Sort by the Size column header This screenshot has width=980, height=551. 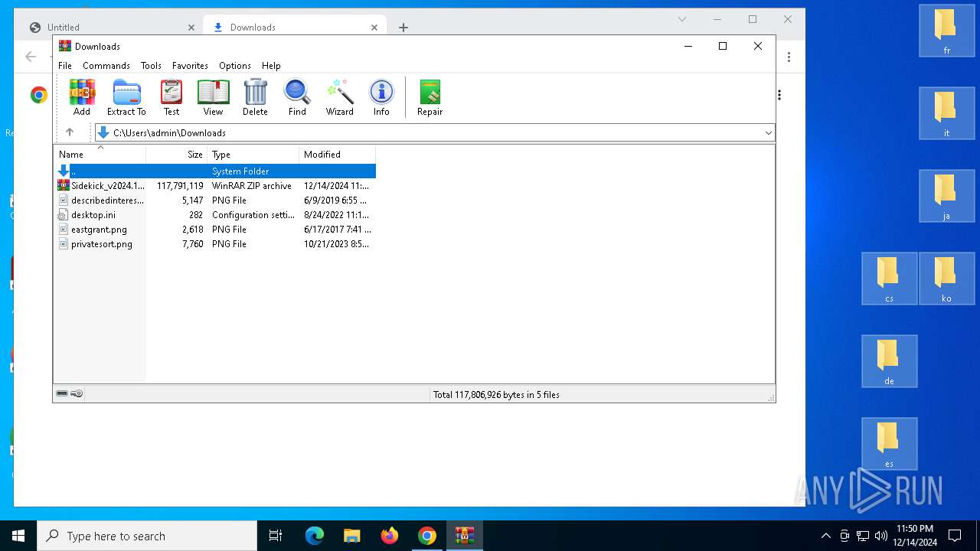(x=177, y=154)
